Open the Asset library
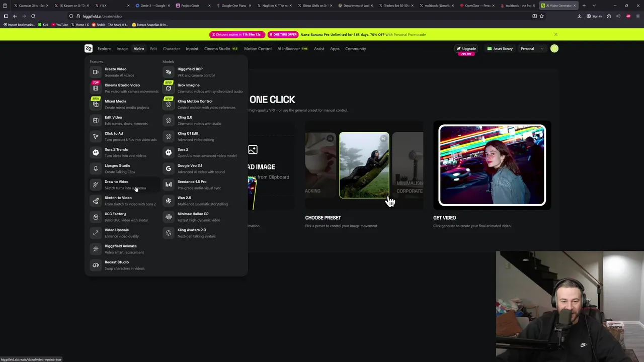Viewport: 644px width, 362px height. click(500, 49)
